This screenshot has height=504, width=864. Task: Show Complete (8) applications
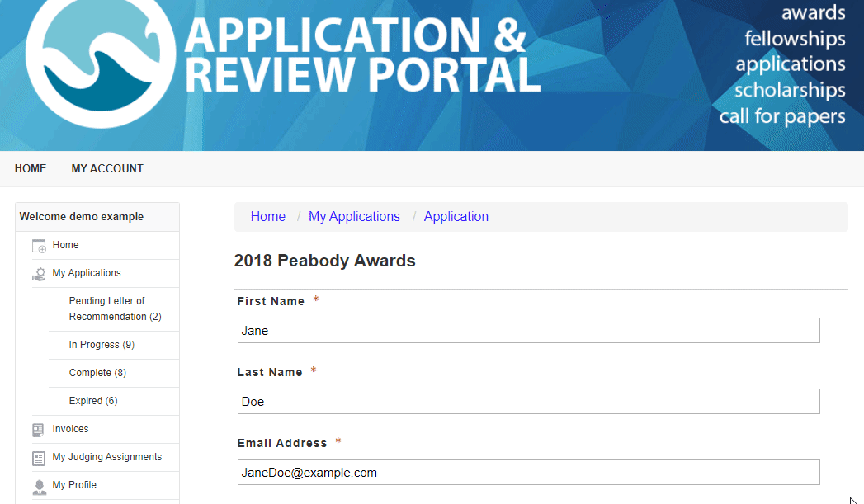tap(97, 372)
